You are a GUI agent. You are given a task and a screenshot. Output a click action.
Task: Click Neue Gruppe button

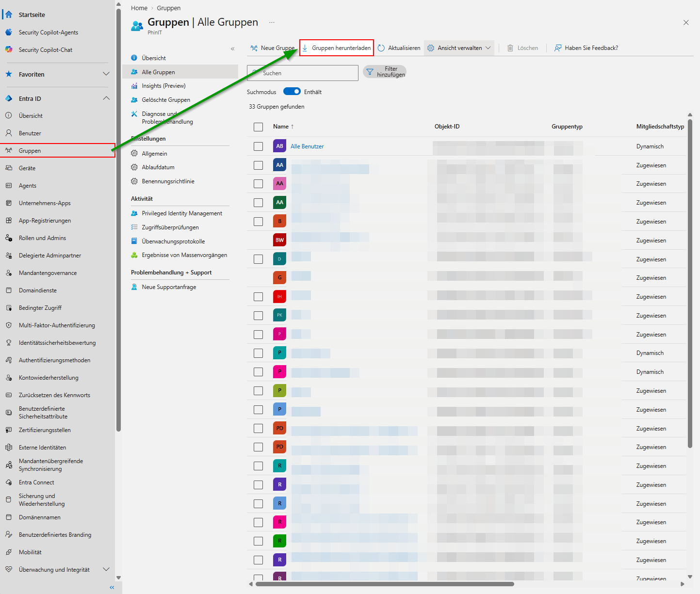273,48
